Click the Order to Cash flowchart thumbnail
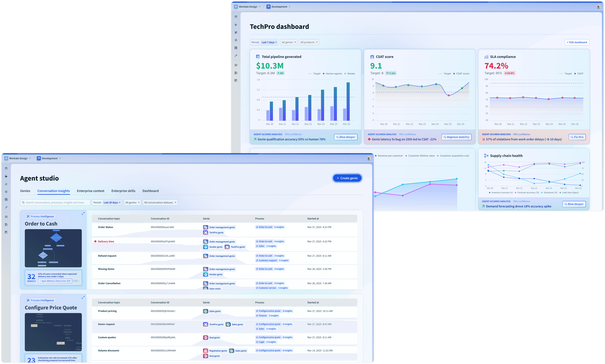The image size is (605, 364). tap(53, 248)
